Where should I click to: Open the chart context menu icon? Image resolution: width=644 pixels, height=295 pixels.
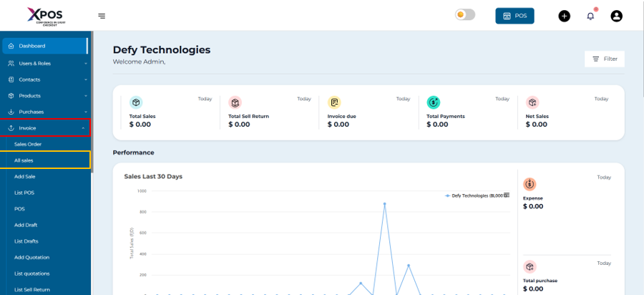tap(507, 195)
